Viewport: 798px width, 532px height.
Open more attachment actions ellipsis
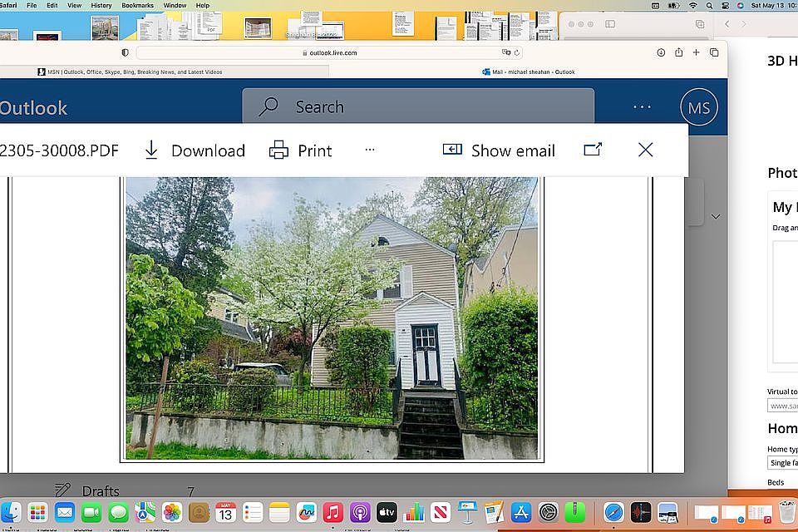[370, 150]
